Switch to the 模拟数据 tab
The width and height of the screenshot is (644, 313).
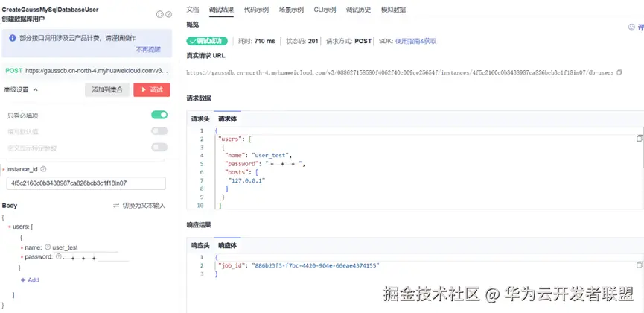coord(393,10)
